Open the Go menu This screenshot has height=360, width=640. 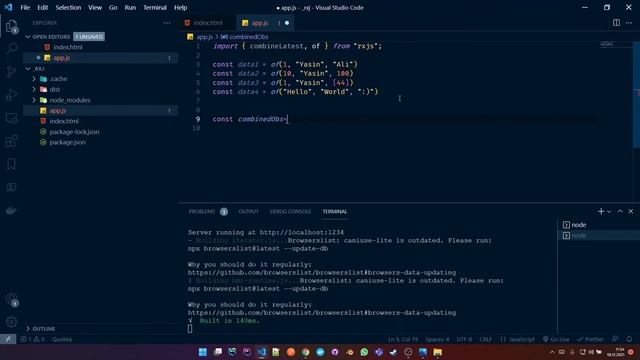[113, 7]
